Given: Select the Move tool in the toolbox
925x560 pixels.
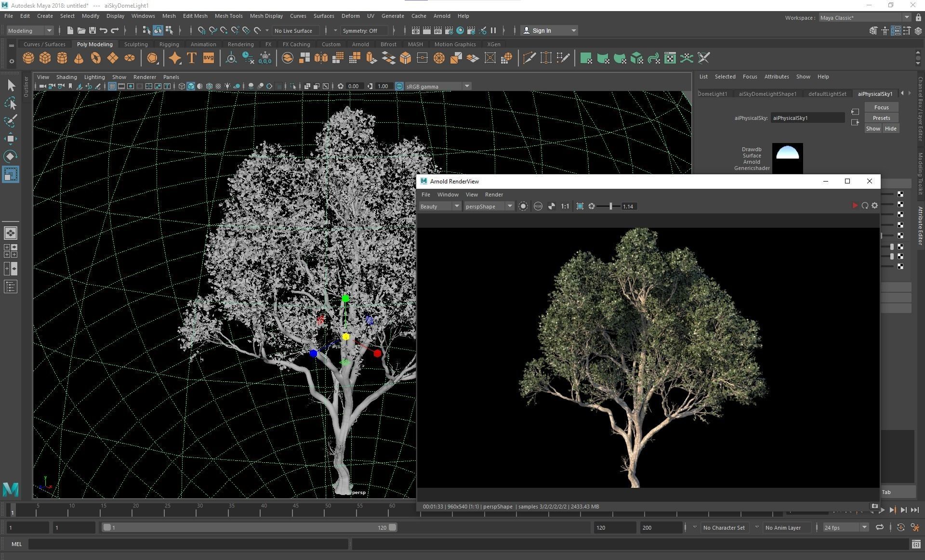Looking at the screenshot, I should point(11,139).
